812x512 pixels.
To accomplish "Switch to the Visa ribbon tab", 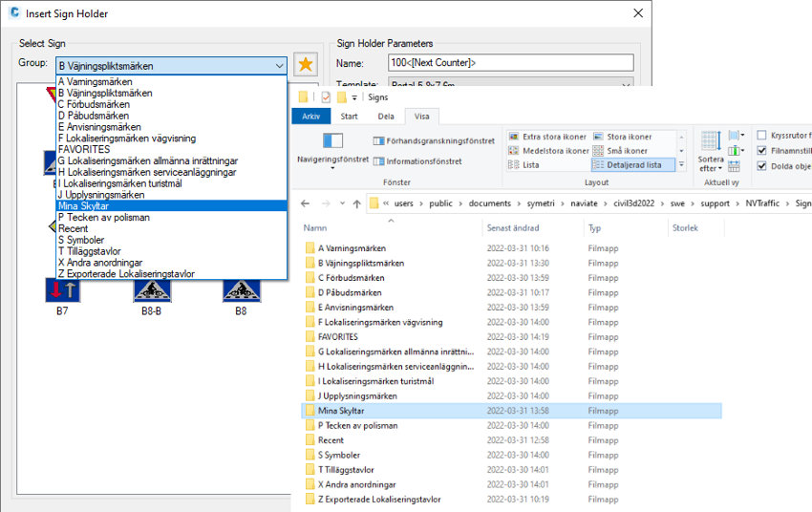I will 421,116.
